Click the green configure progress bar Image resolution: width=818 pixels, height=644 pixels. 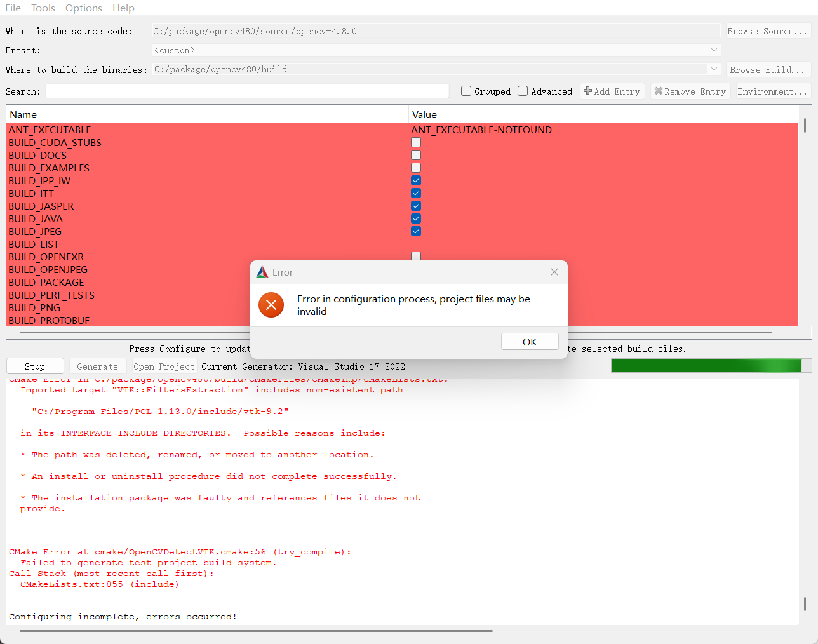pyautogui.click(x=711, y=366)
